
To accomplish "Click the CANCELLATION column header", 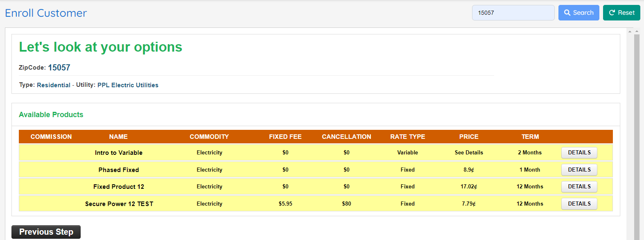I will point(346,137).
